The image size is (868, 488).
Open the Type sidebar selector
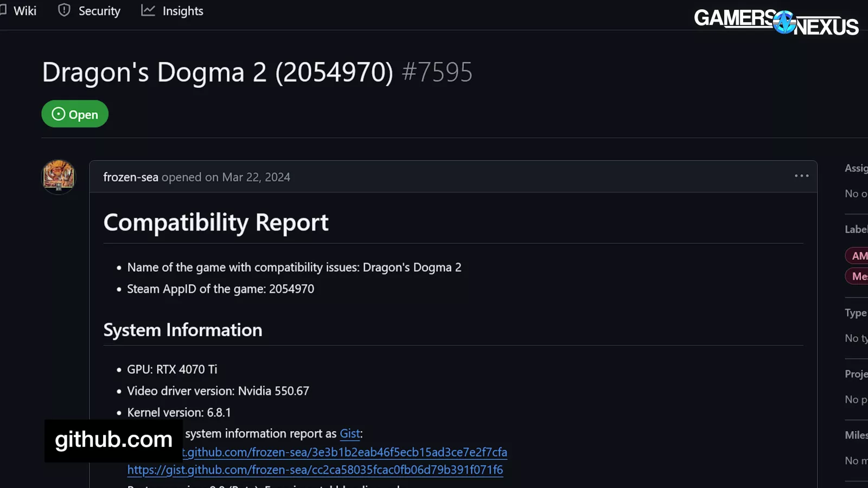855,313
